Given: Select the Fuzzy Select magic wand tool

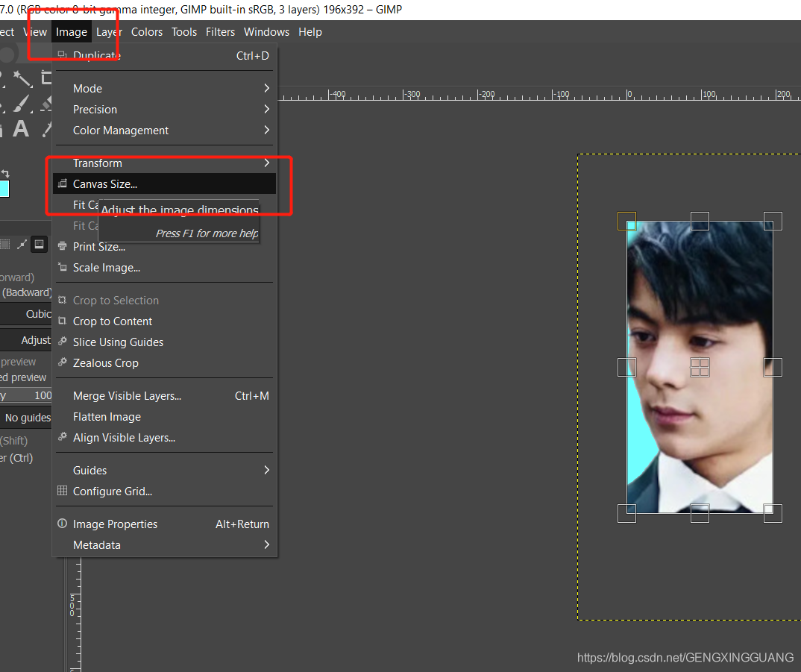Looking at the screenshot, I should point(22,79).
